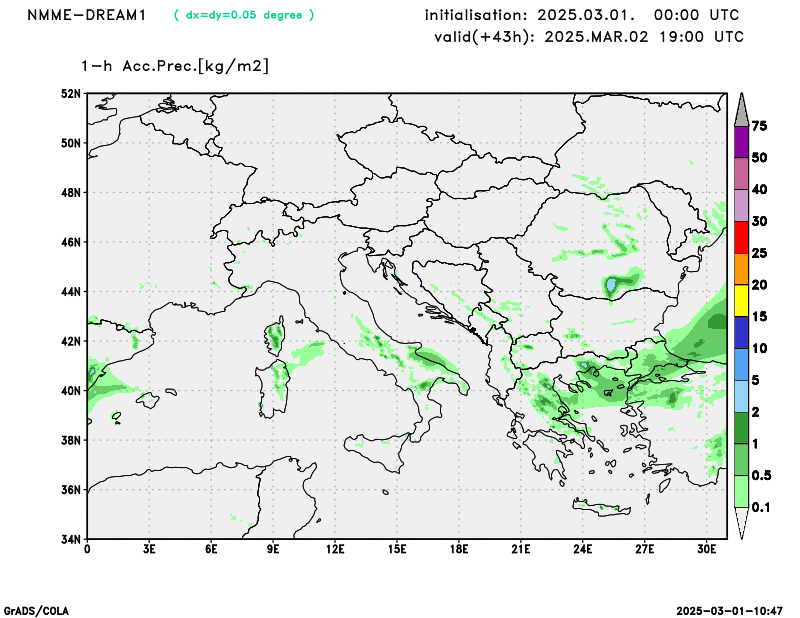Click the 2025-03-01-10:47 timestamp
This screenshot has width=800, height=618.
(730, 611)
